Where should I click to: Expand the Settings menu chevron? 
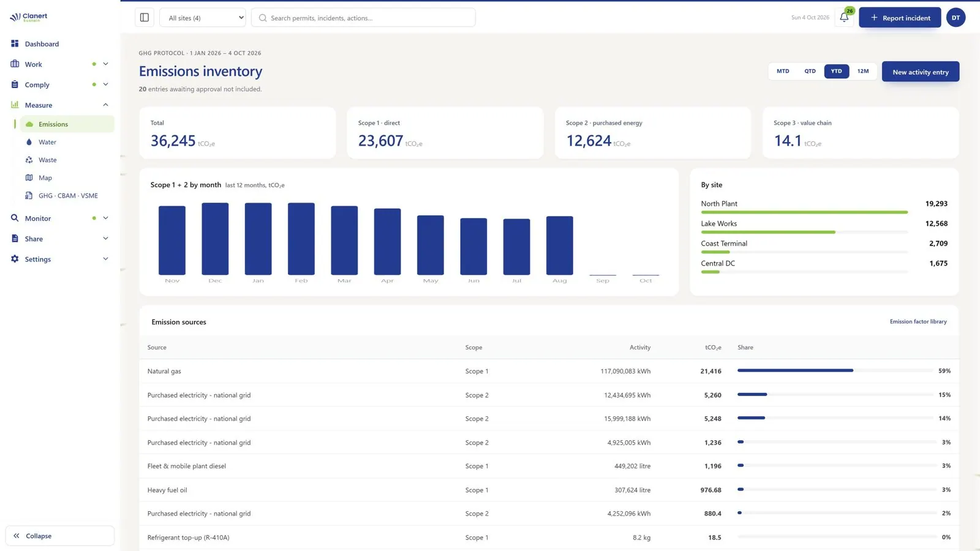(x=105, y=259)
